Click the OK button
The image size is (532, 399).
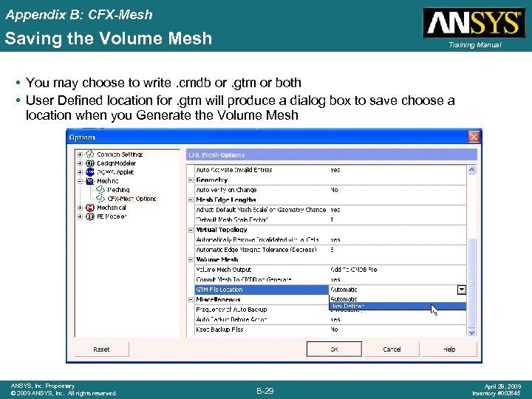click(x=334, y=349)
